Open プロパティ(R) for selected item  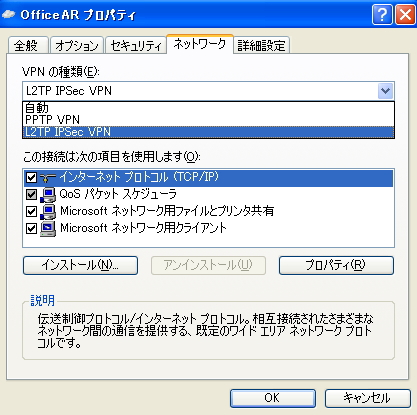[336, 265]
